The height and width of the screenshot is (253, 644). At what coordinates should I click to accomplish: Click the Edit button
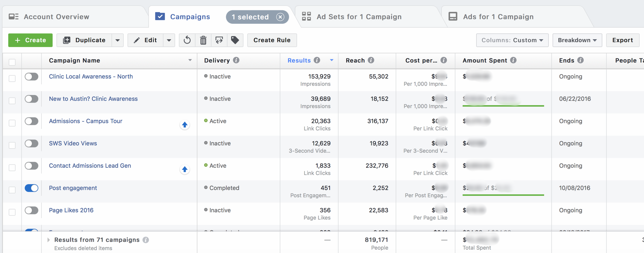pyautogui.click(x=146, y=40)
